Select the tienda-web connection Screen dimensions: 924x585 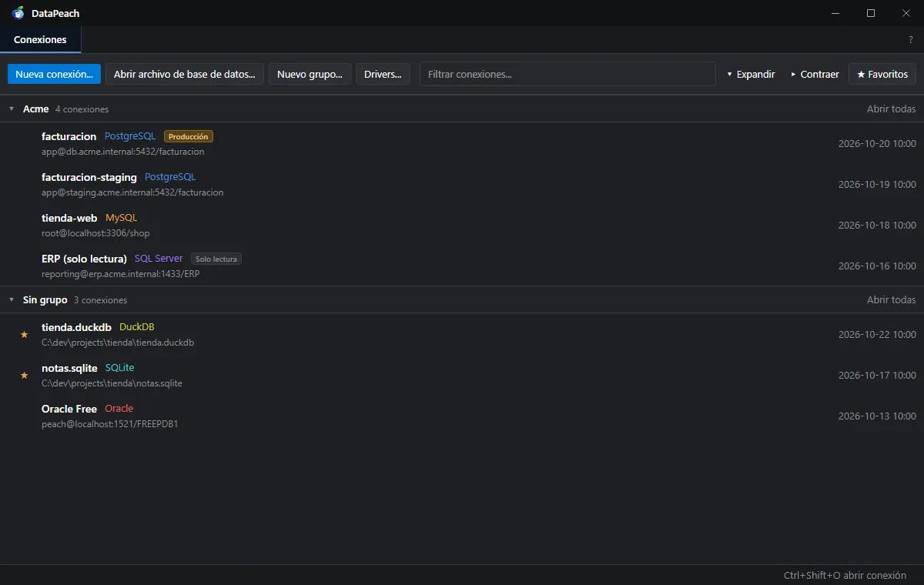(69, 218)
